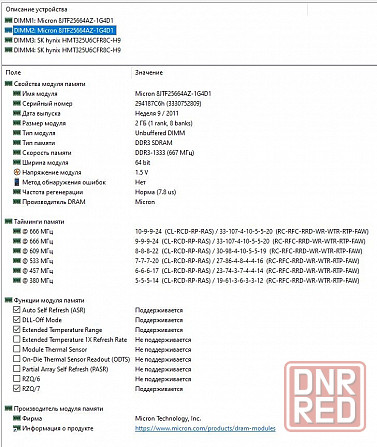
Task: Click the 'Неделя 9 / 2011' value
Action: pos(157,113)
